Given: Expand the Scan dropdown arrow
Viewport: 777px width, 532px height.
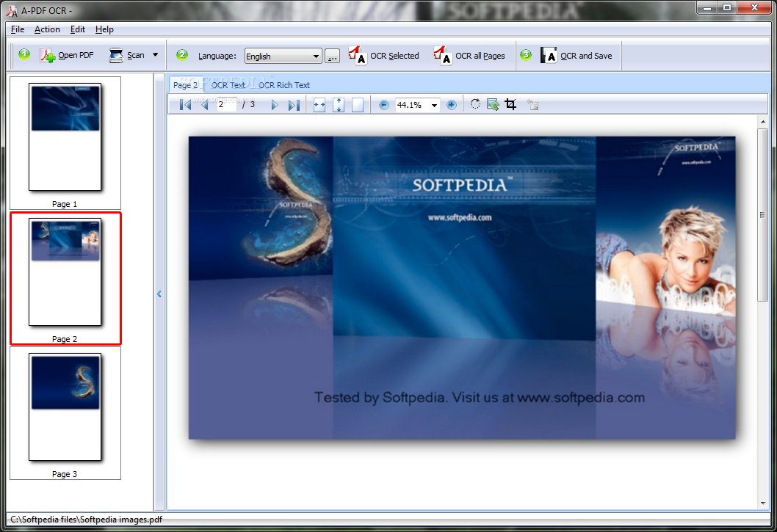Looking at the screenshot, I should [x=155, y=55].
